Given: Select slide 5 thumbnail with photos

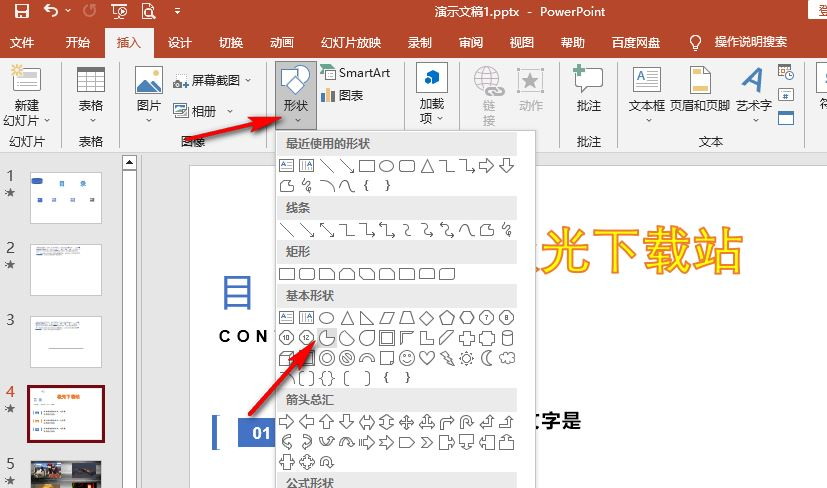Looking at the screenshot, I should (66, 474).
